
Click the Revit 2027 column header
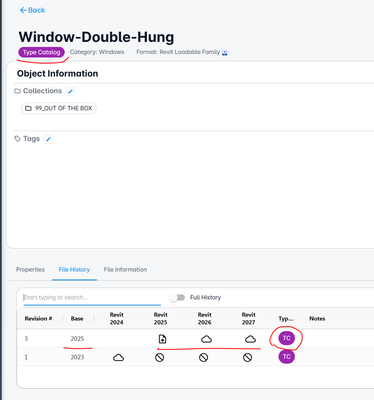[249, 318]
